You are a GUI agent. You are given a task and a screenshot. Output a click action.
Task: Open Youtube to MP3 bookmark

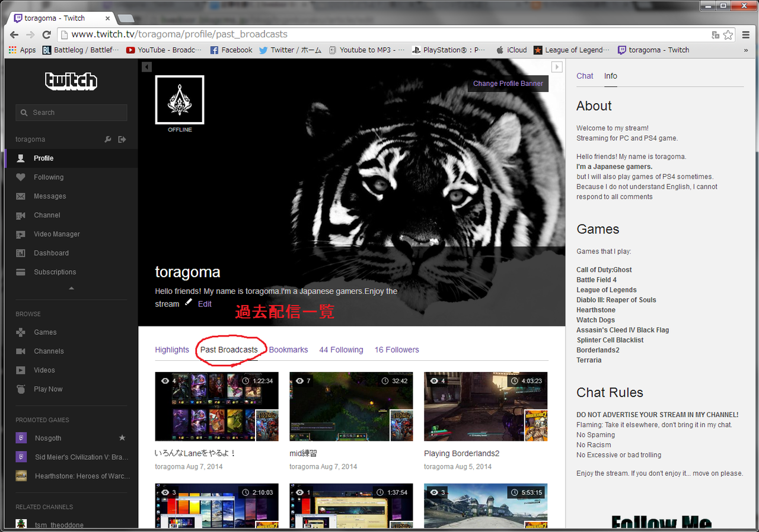coord(367,50)
